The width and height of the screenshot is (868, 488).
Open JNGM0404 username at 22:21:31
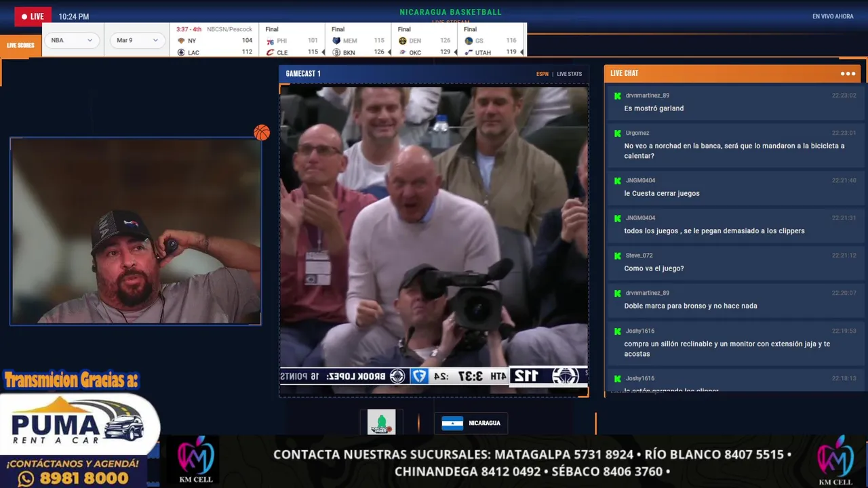(640, 218)
